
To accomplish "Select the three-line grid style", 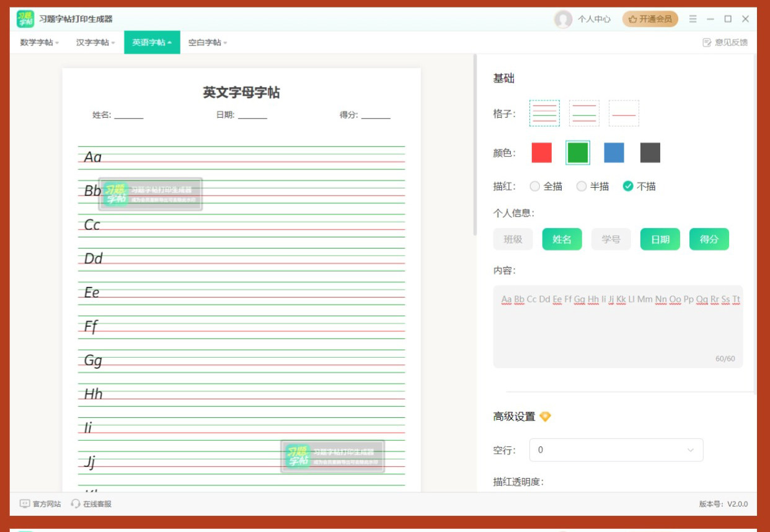I will 584,113.
